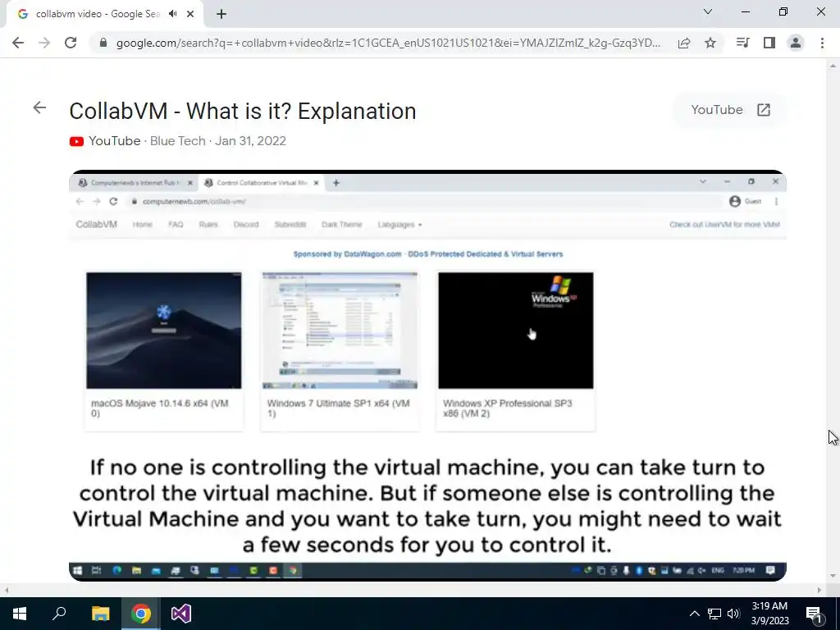Screen dimensions: 840x630
Task: Open the Windows Start menu
Action: click(x=20, y=614)
